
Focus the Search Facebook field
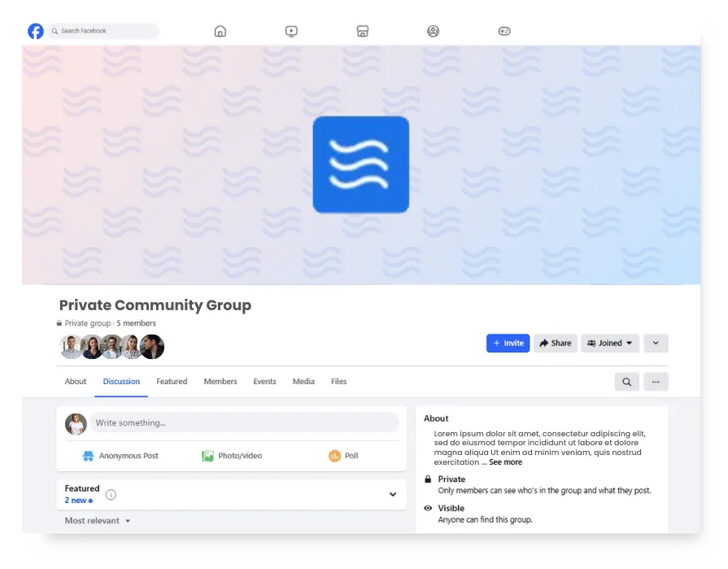click(103, 31)
